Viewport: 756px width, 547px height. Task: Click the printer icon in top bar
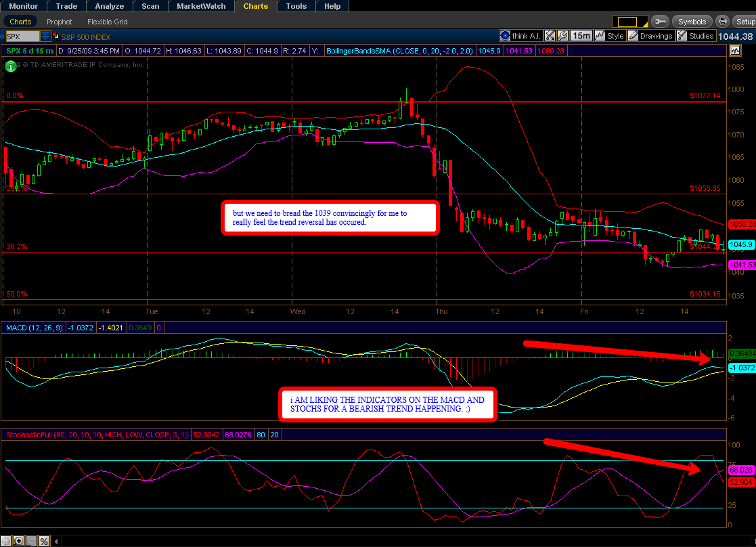(722, 22)
